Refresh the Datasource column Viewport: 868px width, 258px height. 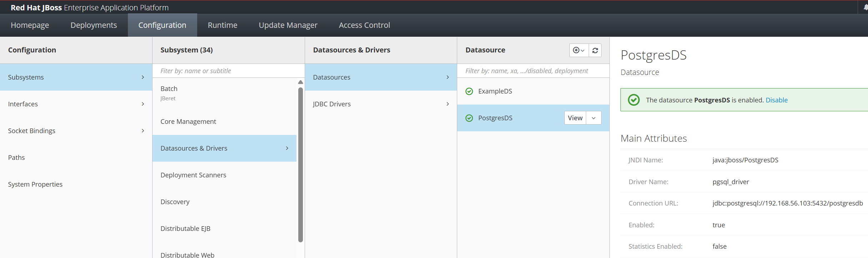tap(595, 50)
